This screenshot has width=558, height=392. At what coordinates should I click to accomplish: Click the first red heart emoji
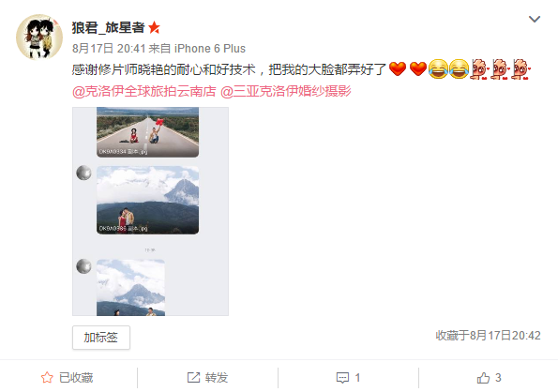coord(398,69)
